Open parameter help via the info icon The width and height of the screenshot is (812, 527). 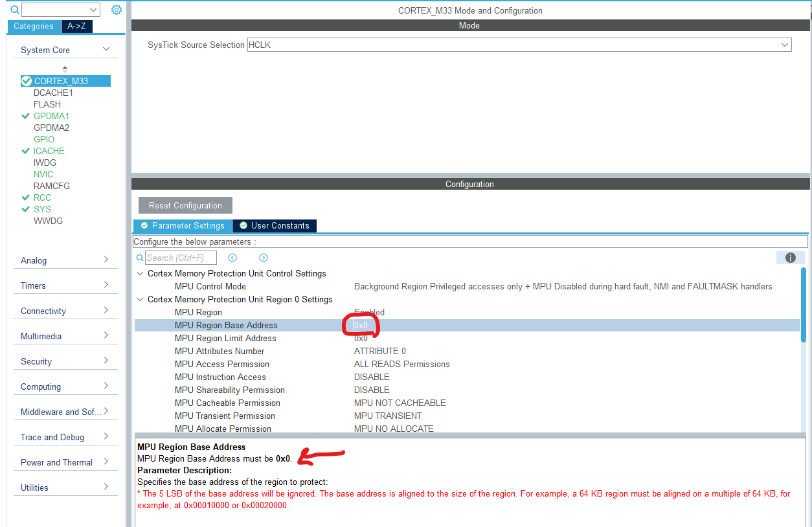(790, 257)
